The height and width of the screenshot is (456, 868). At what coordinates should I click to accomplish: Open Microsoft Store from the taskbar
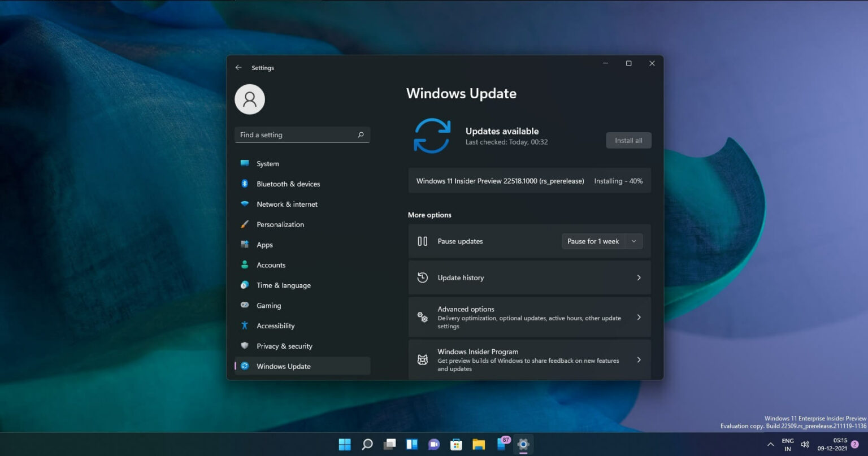(x=456, y=444)
